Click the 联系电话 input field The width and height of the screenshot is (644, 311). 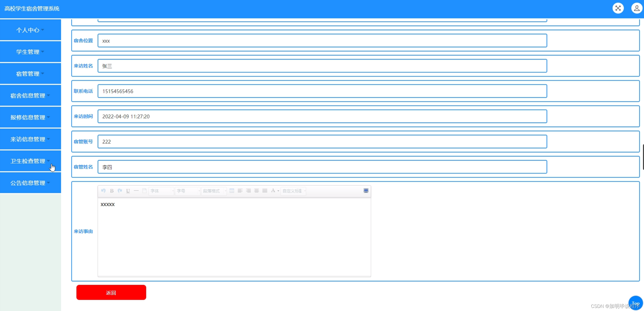click(x=322, y=91)
